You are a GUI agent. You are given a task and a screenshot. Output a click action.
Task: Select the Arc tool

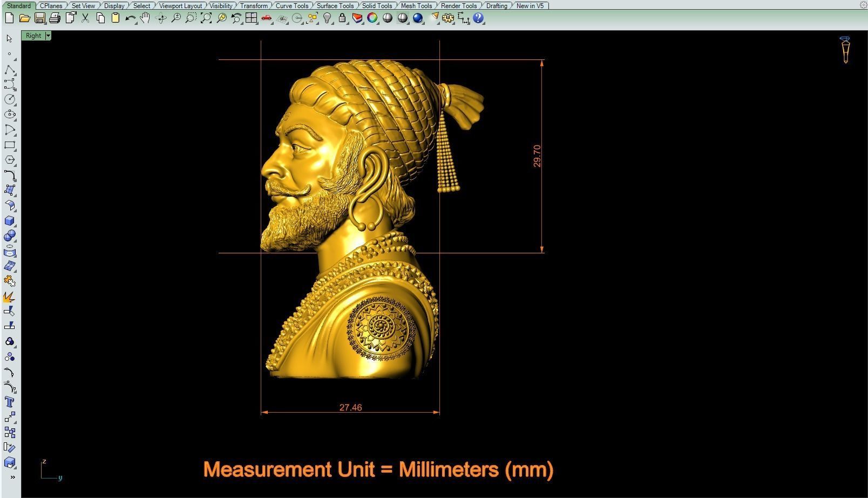[x=10, y=130]
